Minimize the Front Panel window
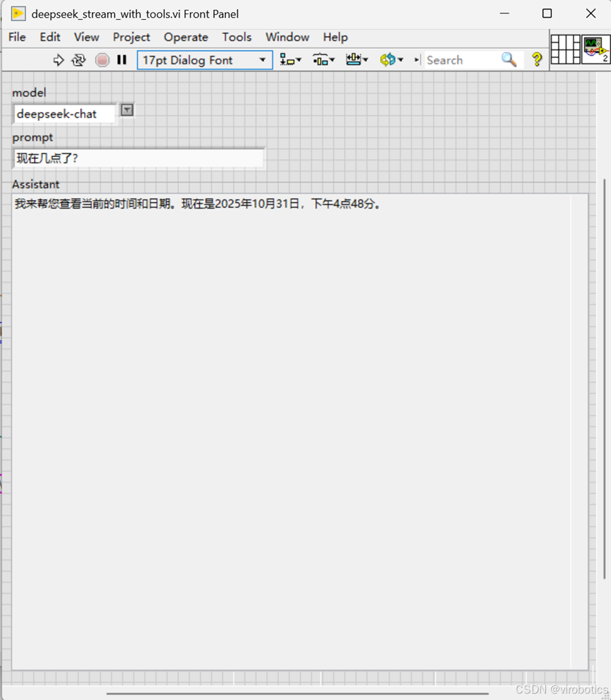 pos(504,14)
